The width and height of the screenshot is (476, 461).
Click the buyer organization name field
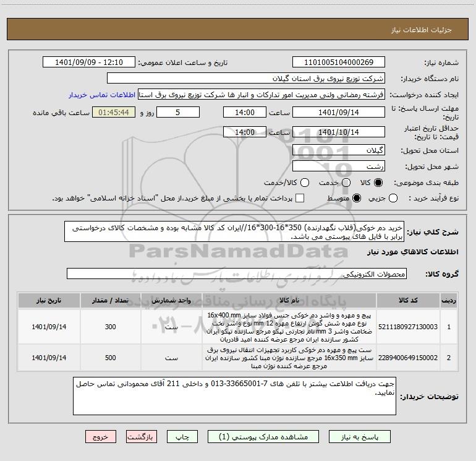click(246, 78)
